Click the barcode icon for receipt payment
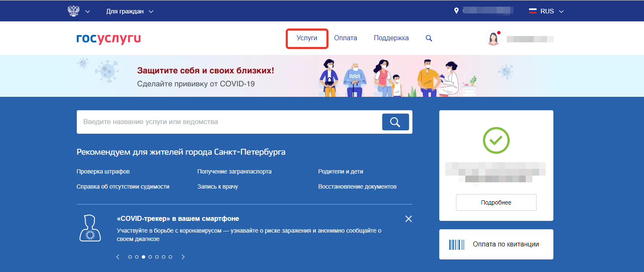The image size is (644, 272). coord(457,244)
